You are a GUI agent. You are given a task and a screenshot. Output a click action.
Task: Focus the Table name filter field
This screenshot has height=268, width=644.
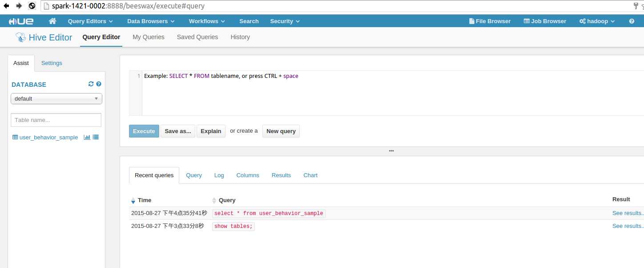click(56, 120)
